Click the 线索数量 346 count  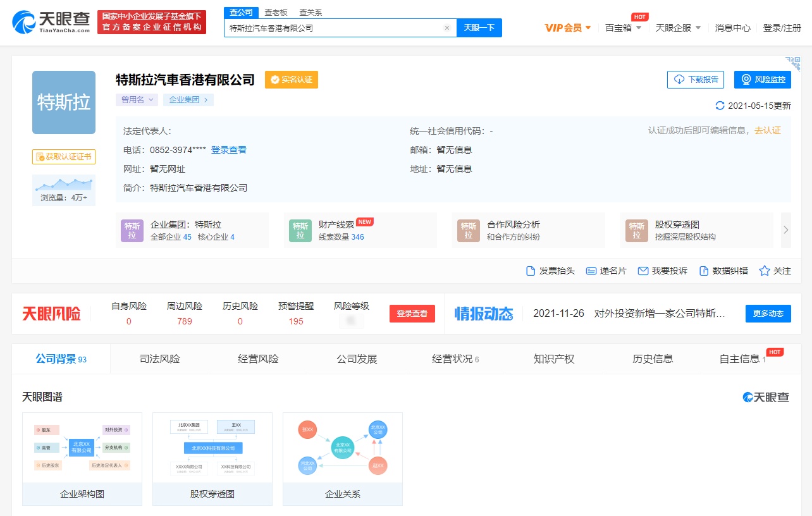(x=341, y=237)
